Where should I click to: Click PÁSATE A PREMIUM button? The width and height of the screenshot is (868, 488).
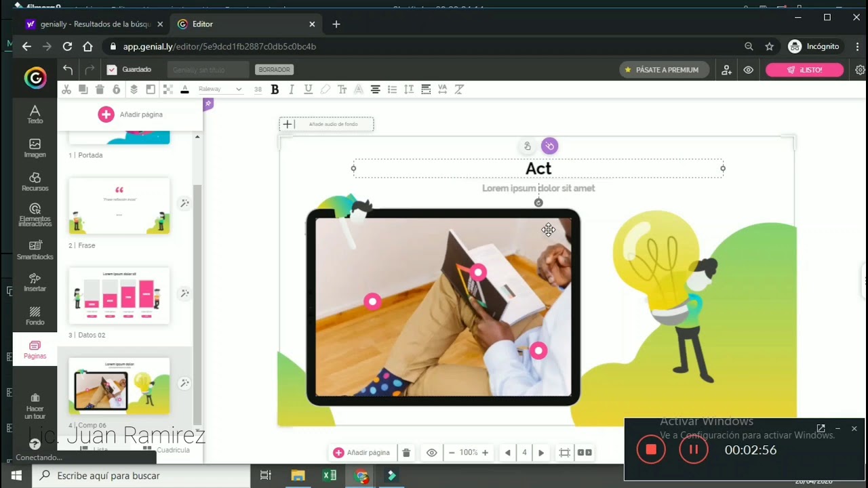click(x=664, y=70)
